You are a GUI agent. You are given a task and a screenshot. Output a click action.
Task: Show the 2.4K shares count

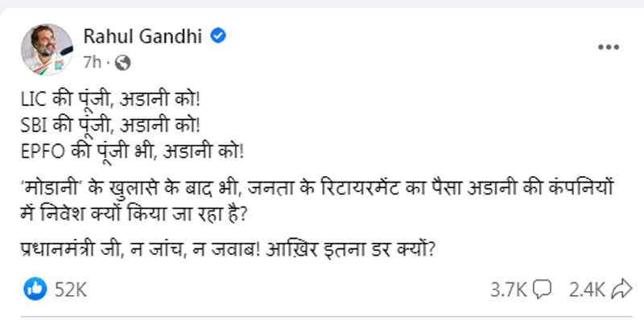click(x=587, y=290)
